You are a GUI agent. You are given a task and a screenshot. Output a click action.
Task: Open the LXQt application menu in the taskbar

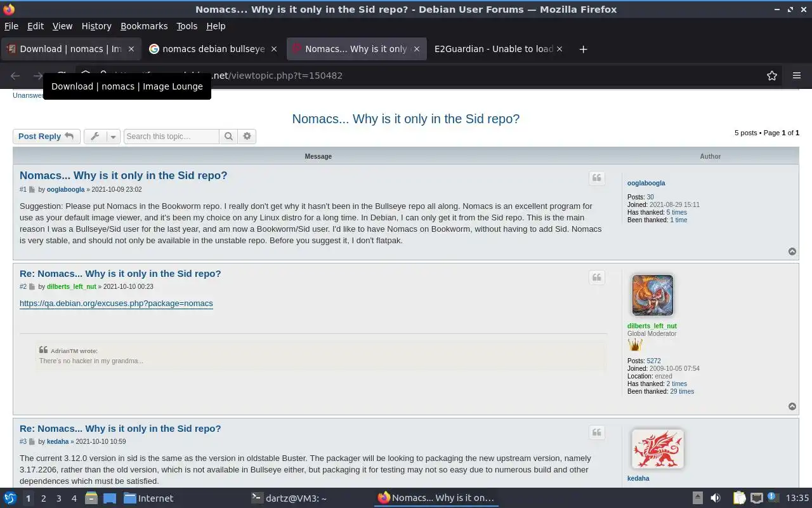[10, 498]
